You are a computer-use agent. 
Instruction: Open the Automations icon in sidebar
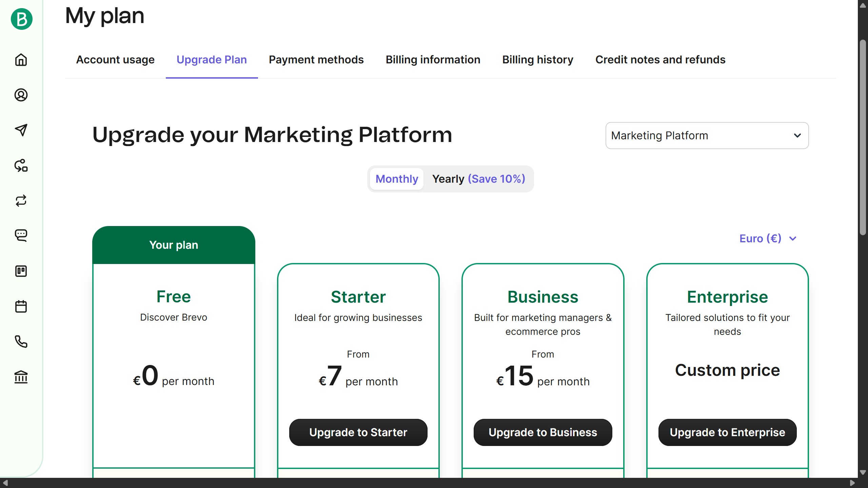click(21, 165)
